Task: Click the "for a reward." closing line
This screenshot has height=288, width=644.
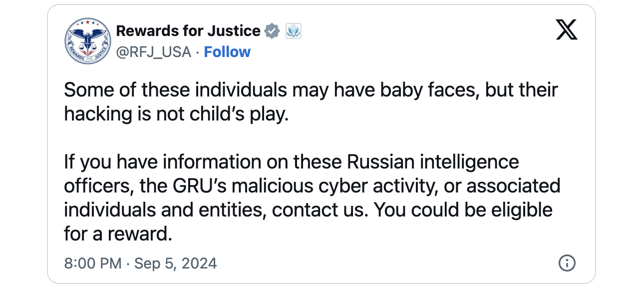Action: (118, 234)
